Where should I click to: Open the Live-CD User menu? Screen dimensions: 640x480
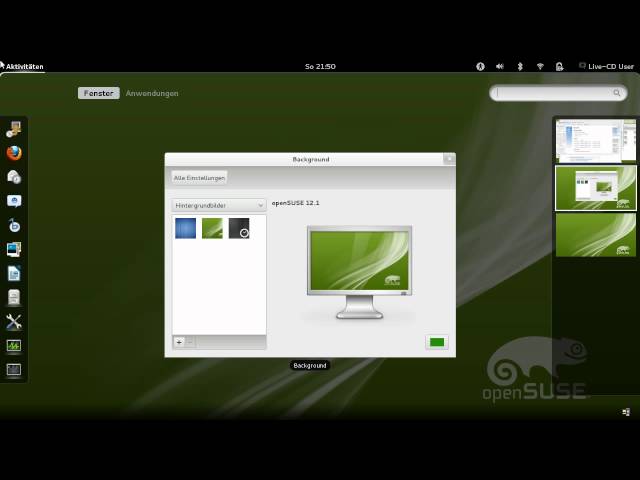click(607, 66)
